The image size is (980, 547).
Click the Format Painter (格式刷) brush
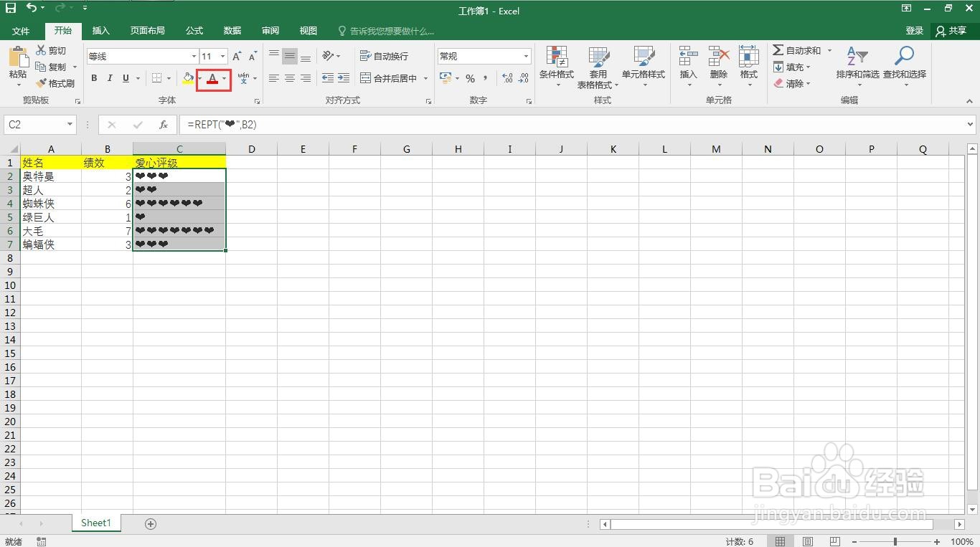pyautogui.click(x=55, y=83)
